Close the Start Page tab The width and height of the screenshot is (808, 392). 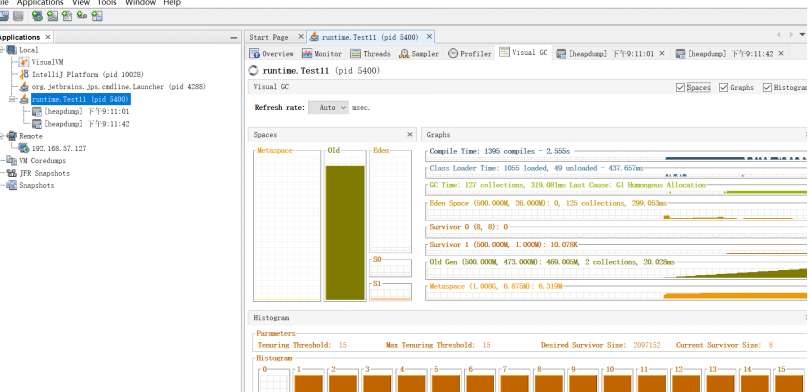301,37
